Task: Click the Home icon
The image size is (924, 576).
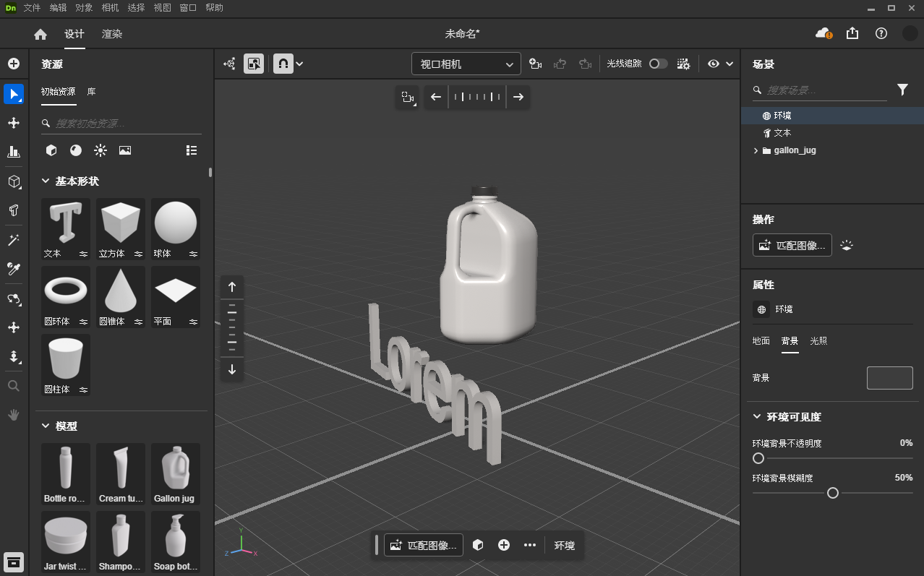Action: (x=40, y=34)
